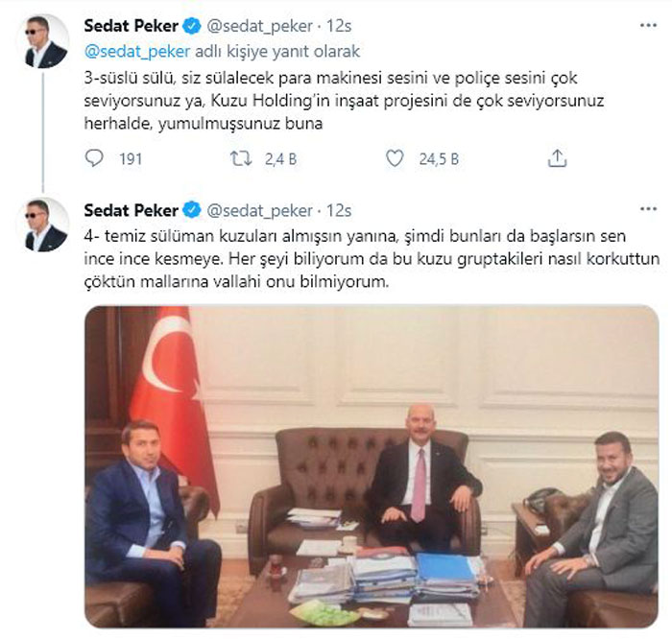672x639 pixels.
Task: Open @sedat_peker handle on first tweet header
Action: [x=260, y=27]
